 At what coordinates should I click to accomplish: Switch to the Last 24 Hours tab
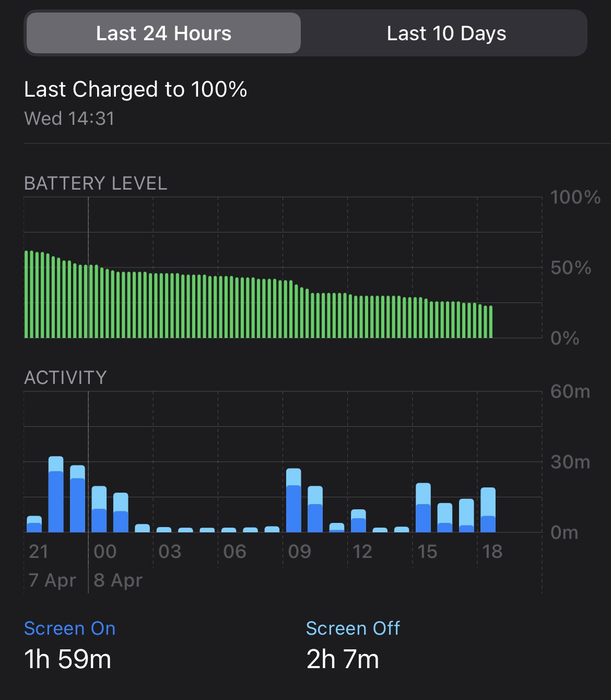click(x=163, y=33)
